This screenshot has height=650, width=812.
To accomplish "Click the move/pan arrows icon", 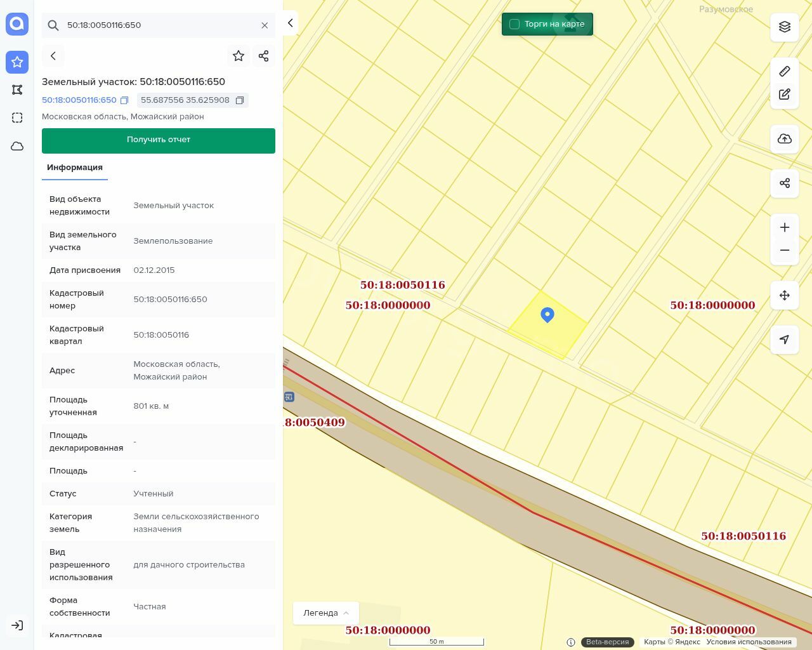I will click(x=785, y=295).
